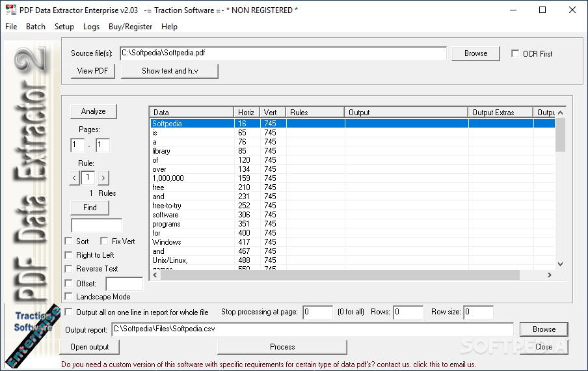Click the Stop processing at page field
This screenshot has width=588, height=371.
click(x=317, y=312)
